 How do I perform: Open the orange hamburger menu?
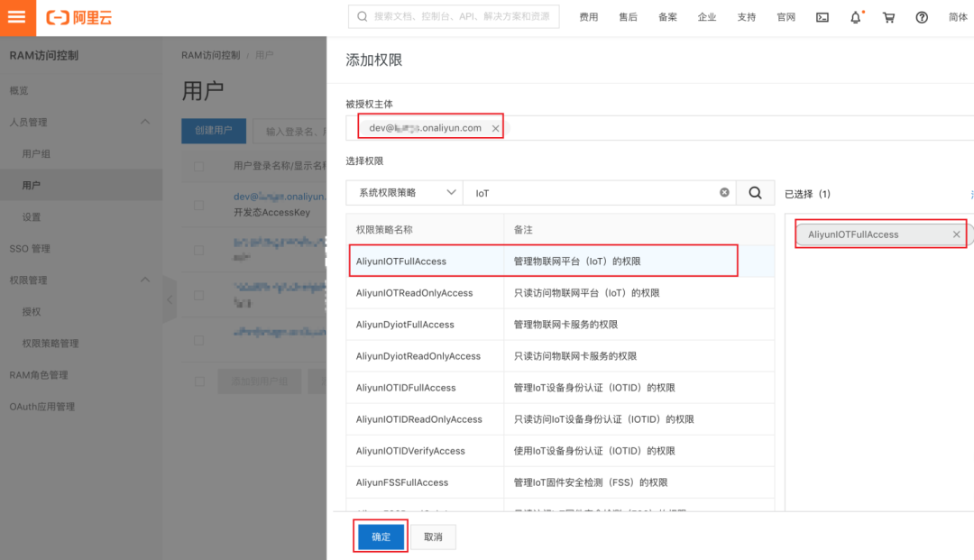[17, 17]
